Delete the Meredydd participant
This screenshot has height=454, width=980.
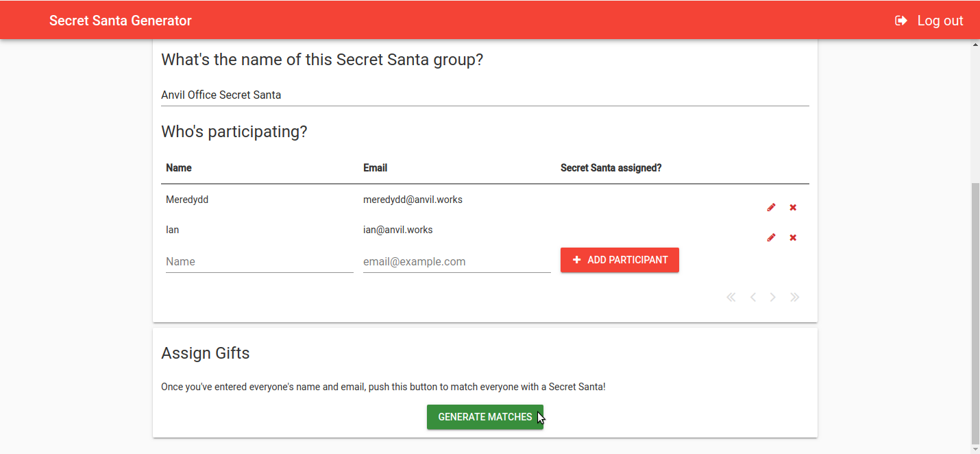[x=793, y=207]
